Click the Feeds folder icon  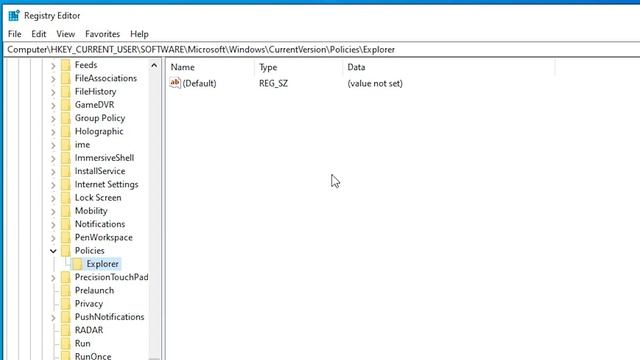tap(66, 65)
